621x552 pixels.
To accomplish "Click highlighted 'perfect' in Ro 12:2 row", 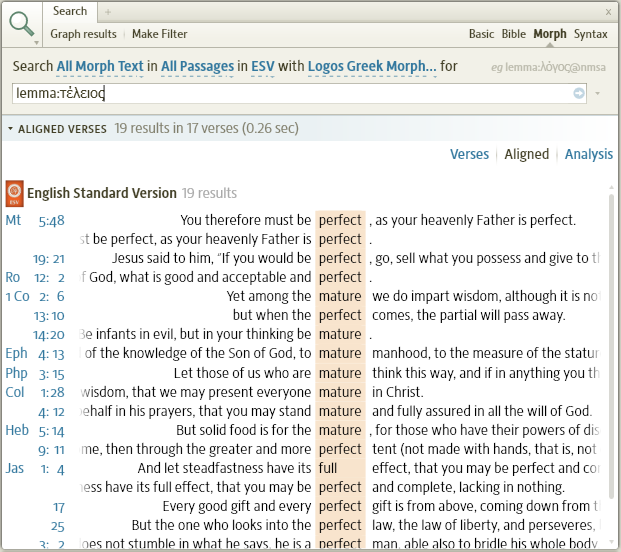I will 340,277.
